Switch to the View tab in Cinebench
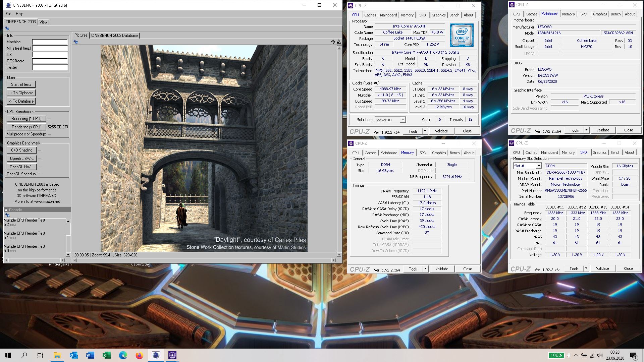This screenshot has height=362, width=644. 44,22
